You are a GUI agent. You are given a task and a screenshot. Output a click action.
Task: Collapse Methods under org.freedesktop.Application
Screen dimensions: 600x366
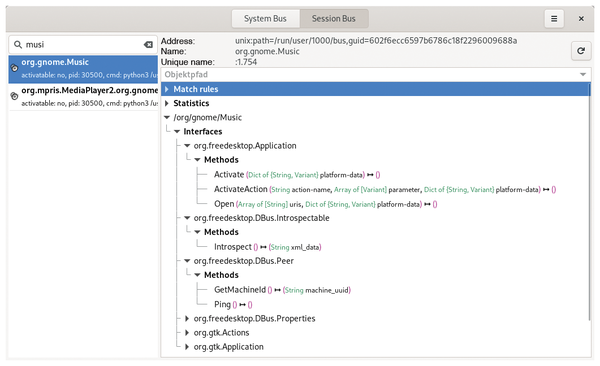click(x=197, y=160)
